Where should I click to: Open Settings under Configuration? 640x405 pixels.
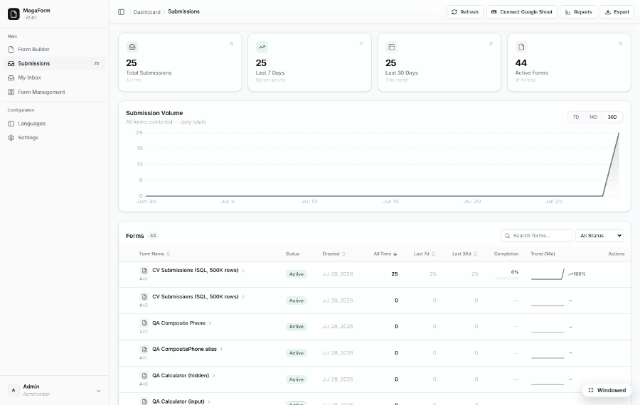click(54, 138)
